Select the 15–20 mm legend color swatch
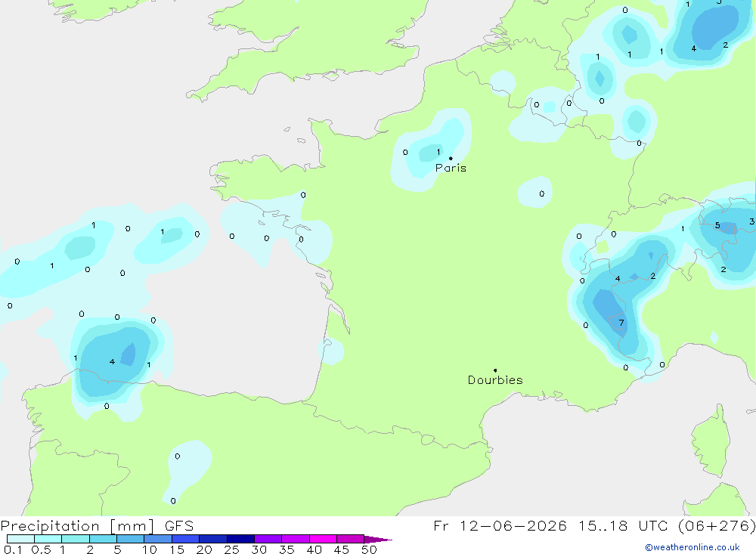Image resolution: width=756 pixels, height=554 pixels. [x=186, y=539]
